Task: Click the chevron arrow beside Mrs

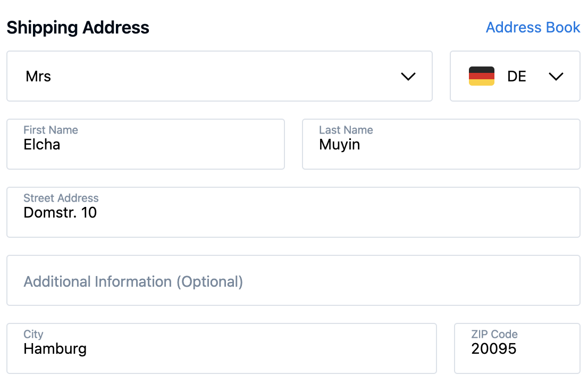Action: (408, 77)
